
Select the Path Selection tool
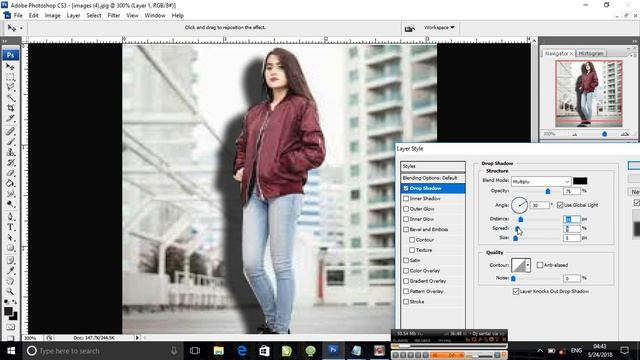(10, 238)
